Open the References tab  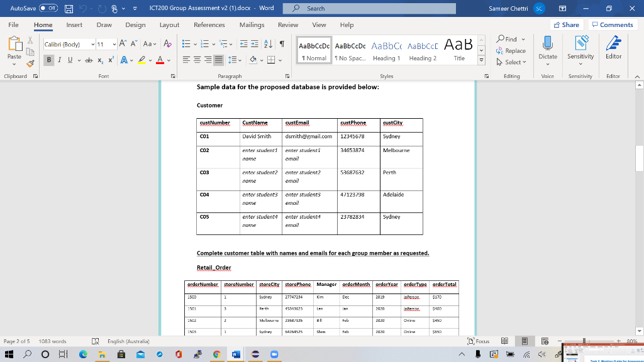(x=209, y=25)
